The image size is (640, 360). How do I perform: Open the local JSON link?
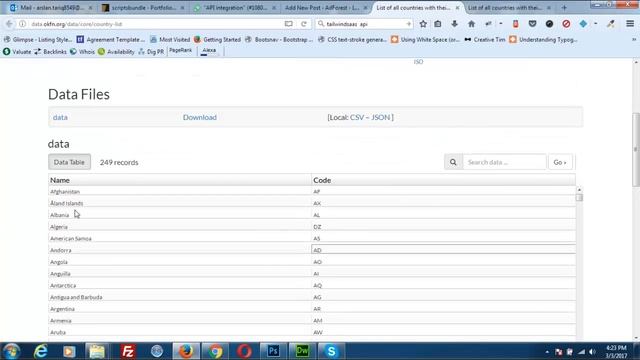(380, 117)
